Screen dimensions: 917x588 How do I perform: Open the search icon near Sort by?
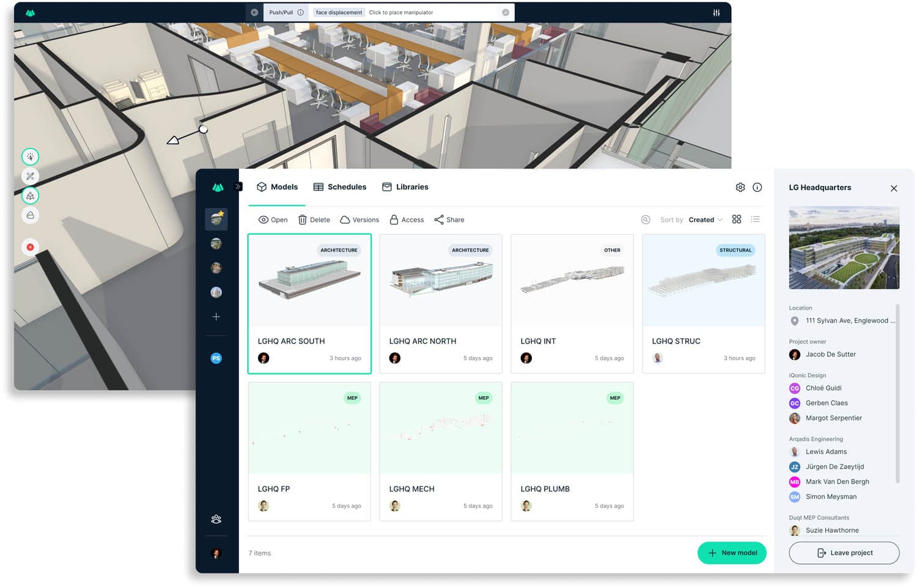pyautogui.click(x=646, y=219)
